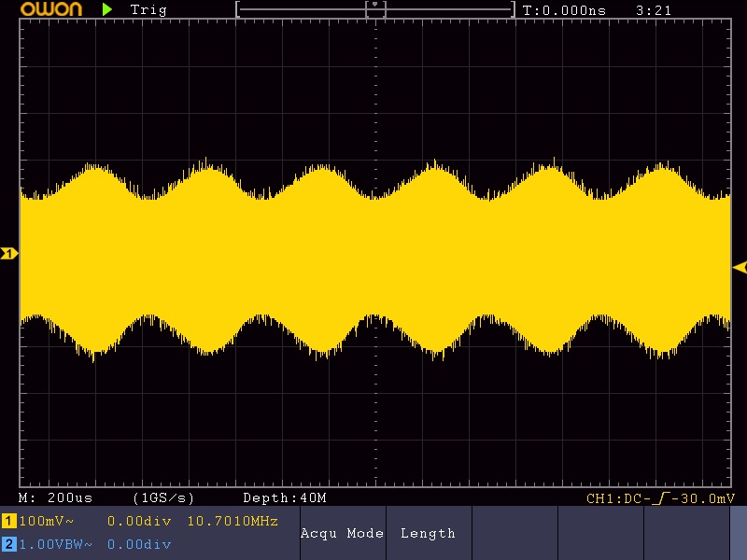Click the 1GS/s sample rate readout
Viewport: 747px width, 560px height.
pyautogui.click(x=163, y=498)
